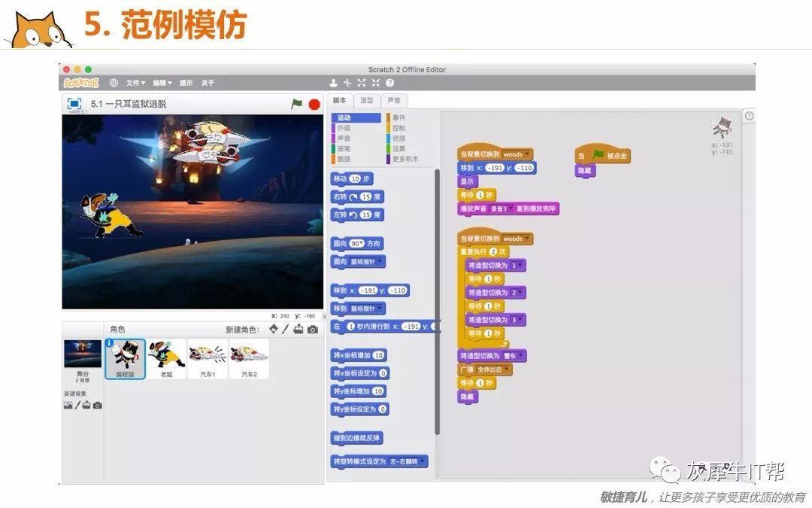Select the Duplicate stamp tool in toolbar

pyautogui.click(x=334, y=83)
